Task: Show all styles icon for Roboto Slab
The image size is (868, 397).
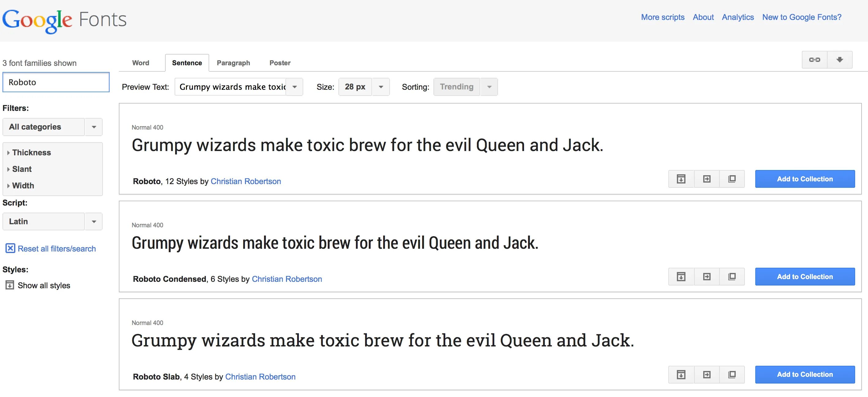Action: (681, 374)
